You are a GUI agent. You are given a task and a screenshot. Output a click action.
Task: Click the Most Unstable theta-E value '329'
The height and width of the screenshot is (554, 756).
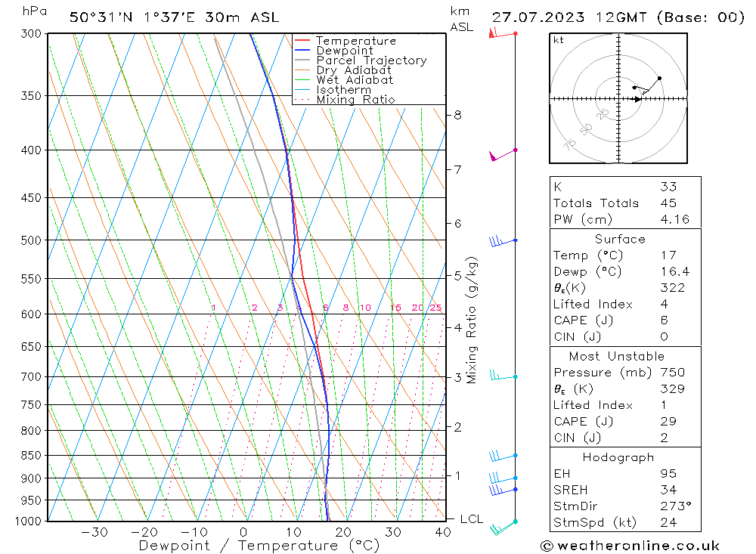point(673,388)
